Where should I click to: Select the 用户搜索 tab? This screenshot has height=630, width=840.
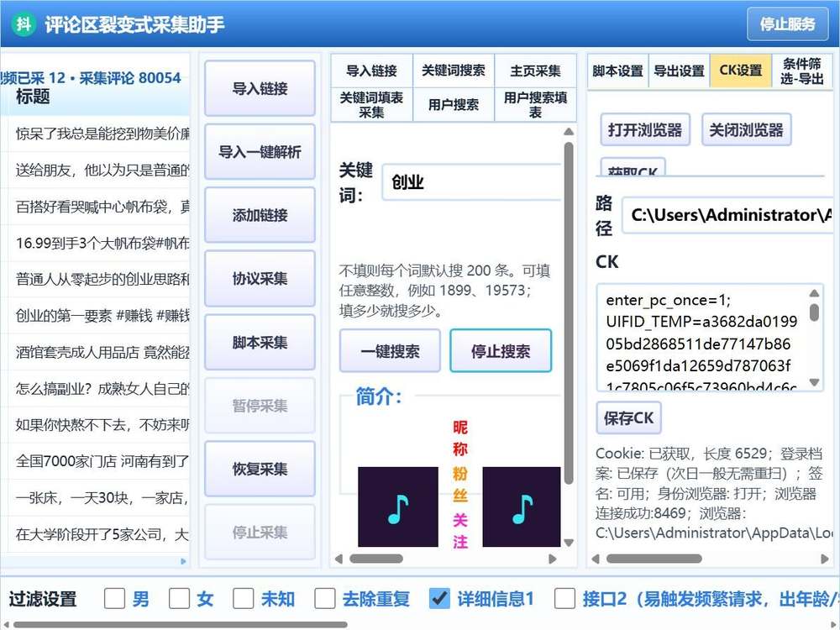(454, 105)
